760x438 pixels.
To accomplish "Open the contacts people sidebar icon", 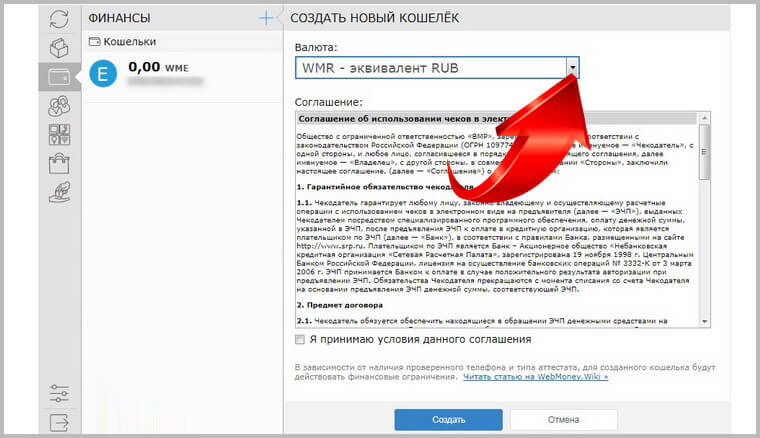I will (59, 106).
